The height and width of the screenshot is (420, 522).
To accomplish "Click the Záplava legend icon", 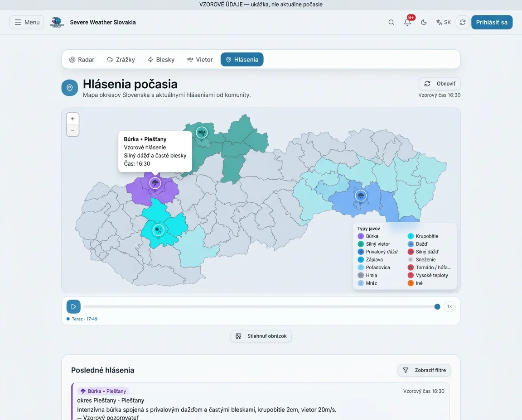I will [361, 260].
